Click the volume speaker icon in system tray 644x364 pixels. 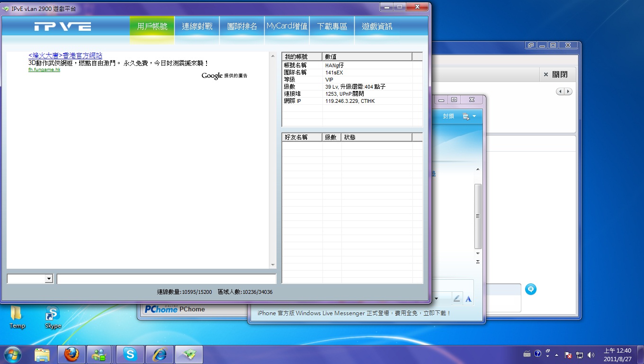pos(590,355)
